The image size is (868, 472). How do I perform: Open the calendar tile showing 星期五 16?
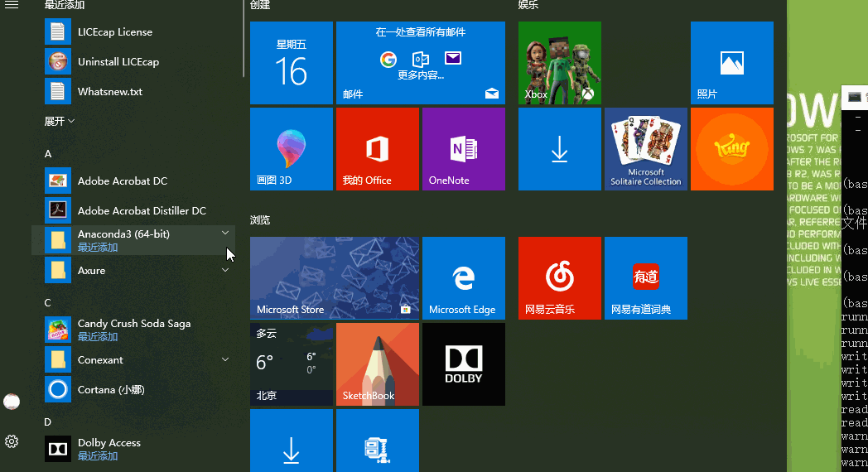292,63
